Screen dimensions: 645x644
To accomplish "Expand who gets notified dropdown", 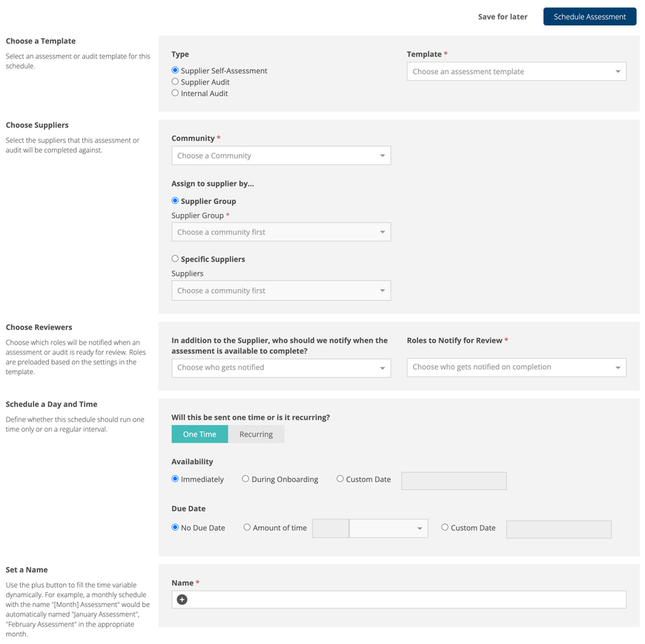I will (281, 368).
